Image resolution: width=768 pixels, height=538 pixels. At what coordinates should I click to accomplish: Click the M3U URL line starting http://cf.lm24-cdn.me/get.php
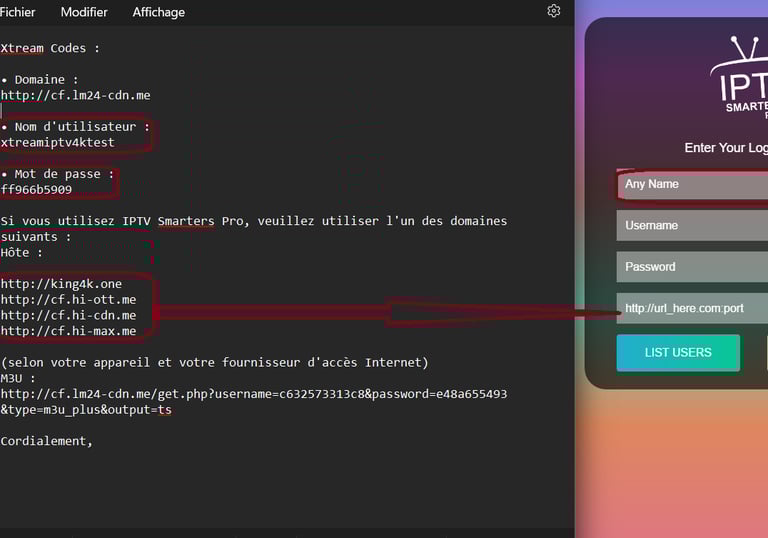tap(254, 394)
